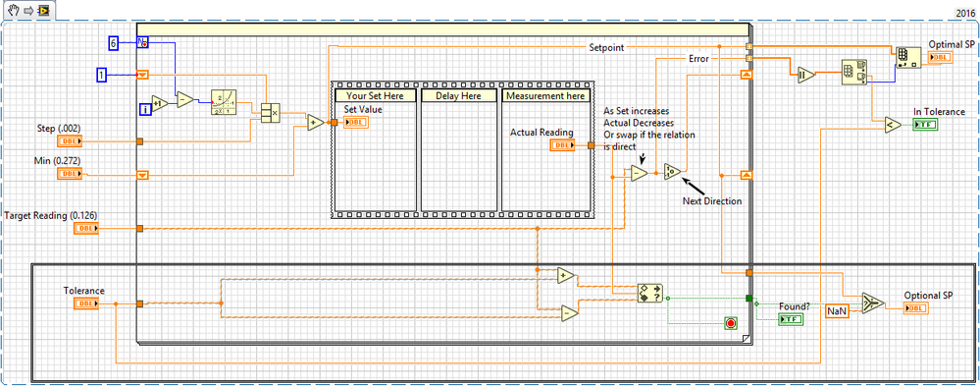The height and width of the screenshot is (386, 980).
Task: Click the LabVIEW VI snippet icon
Action: click(x=42, y=11)
